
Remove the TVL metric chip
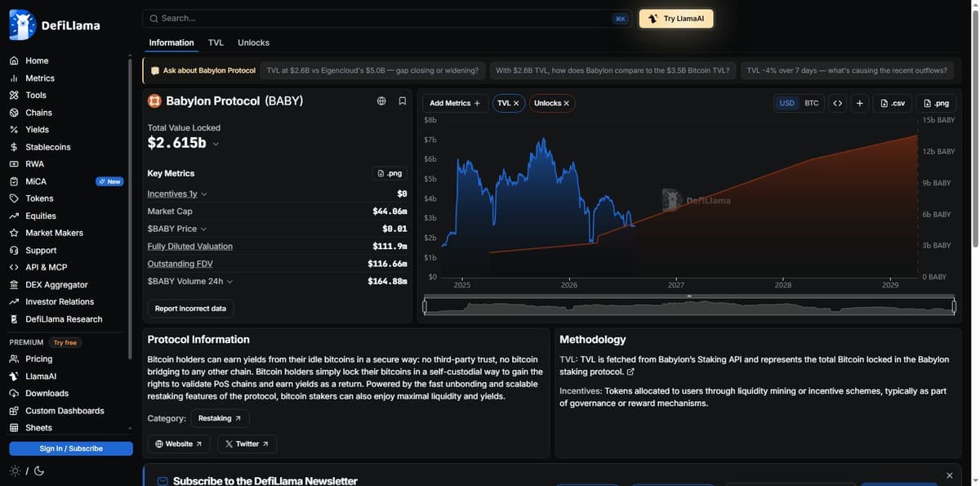pos(516,104)
